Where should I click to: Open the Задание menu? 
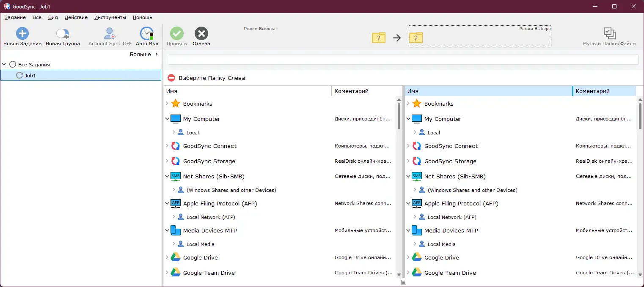pos(15,17)
